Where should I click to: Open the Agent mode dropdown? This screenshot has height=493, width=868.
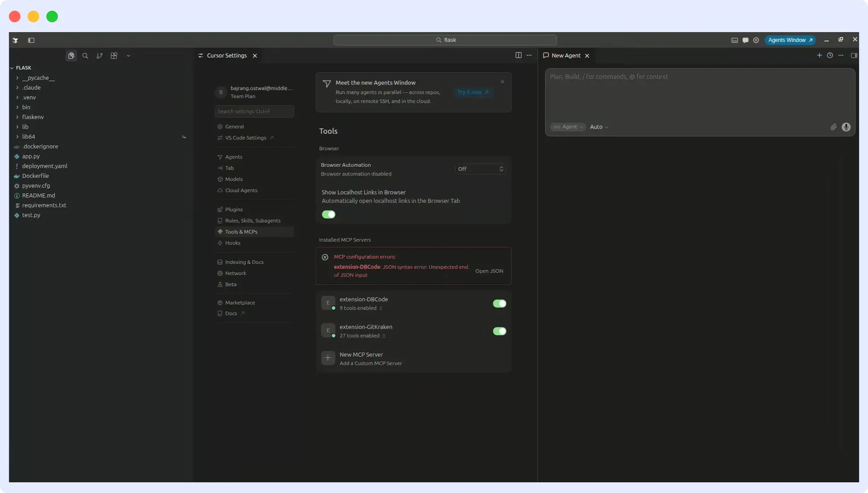point(568,127)
